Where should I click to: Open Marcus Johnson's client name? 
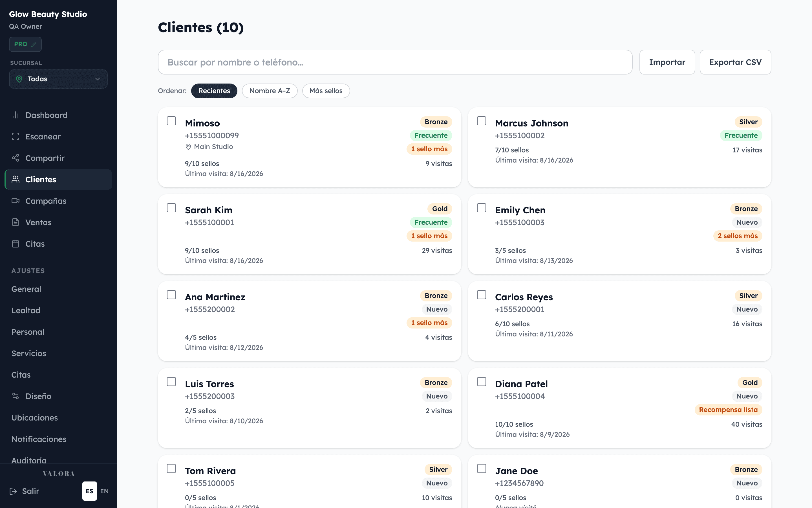click(x=531, y=123)
